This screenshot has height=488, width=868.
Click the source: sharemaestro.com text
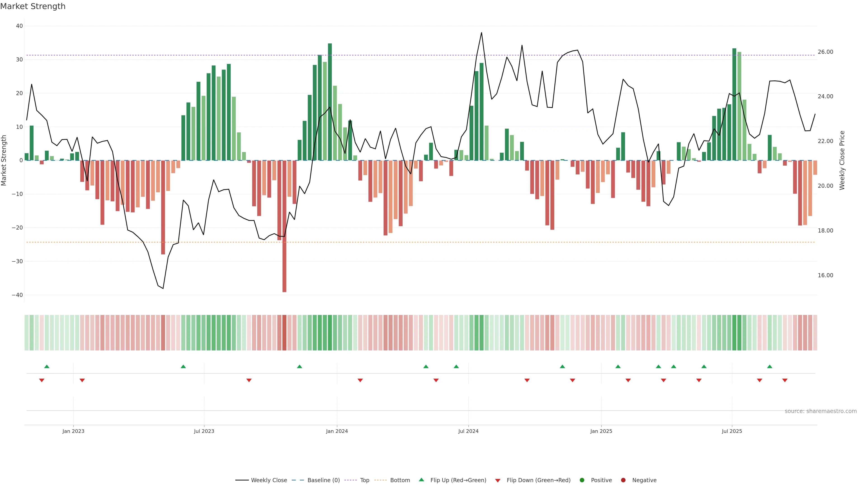[821, 411]
